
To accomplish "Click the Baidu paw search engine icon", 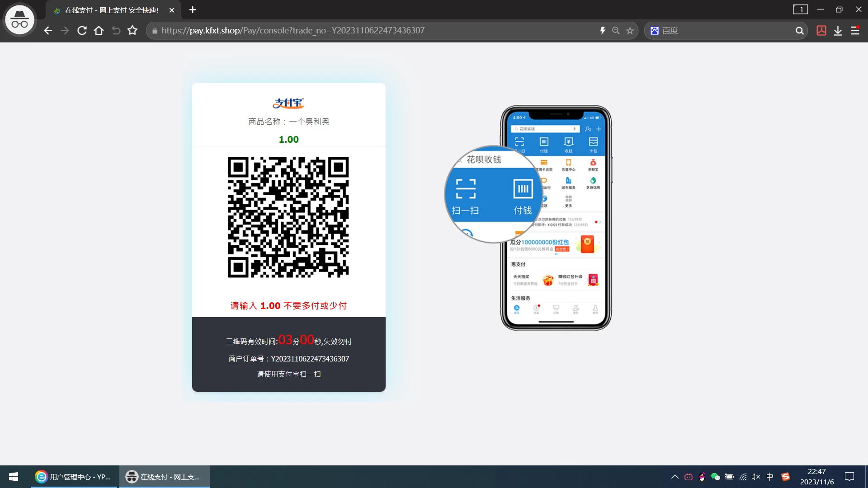I will 654,31.
